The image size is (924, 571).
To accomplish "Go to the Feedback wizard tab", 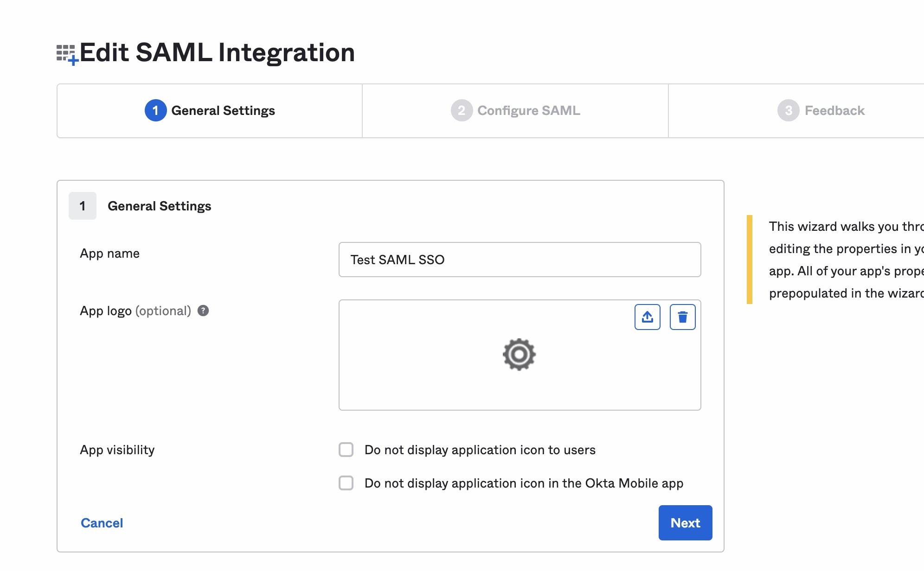I will pos(834,111).
